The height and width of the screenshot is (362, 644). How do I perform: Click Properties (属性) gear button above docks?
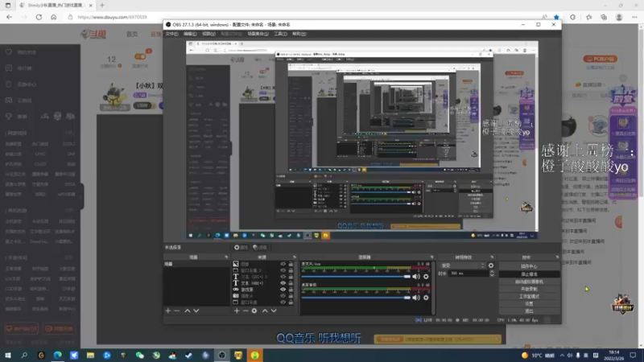(241, 248)
